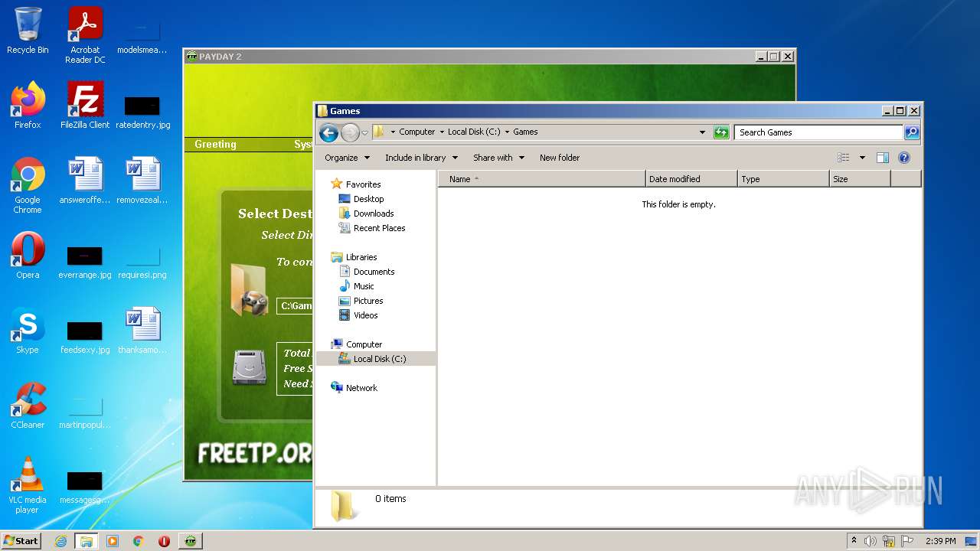The image size is (980, 551).
Task: Select Local Disk (C:) in navigation pane
Action: coord(376,359)
